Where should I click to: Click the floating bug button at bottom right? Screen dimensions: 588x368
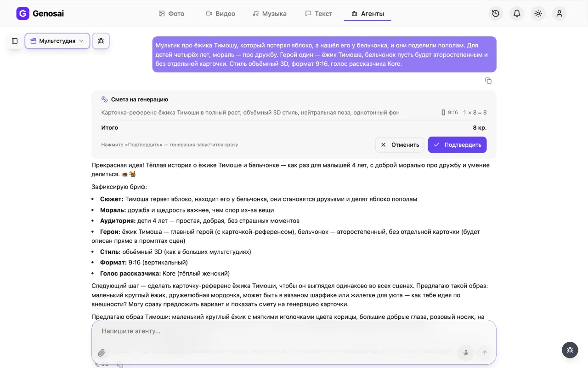pos(570,350)
